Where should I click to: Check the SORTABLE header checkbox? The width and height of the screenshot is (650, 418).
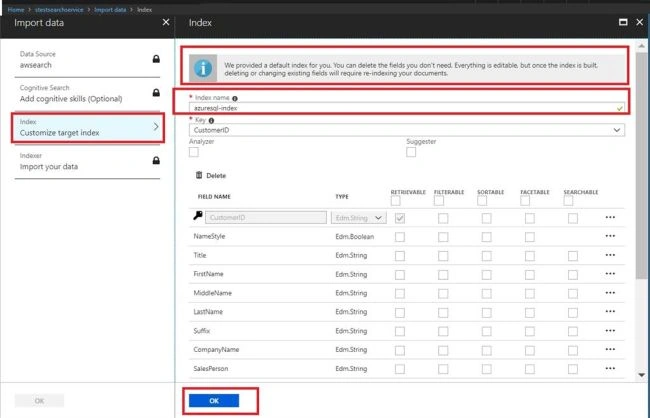point(482,201)
